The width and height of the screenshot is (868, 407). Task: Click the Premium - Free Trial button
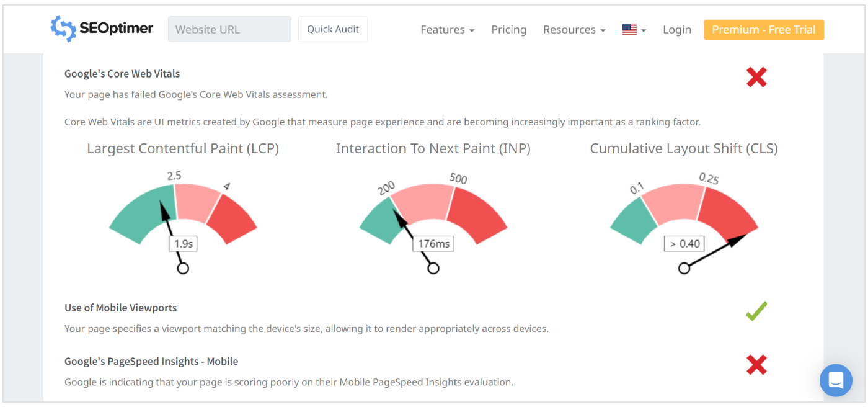(x=763, y=29)
